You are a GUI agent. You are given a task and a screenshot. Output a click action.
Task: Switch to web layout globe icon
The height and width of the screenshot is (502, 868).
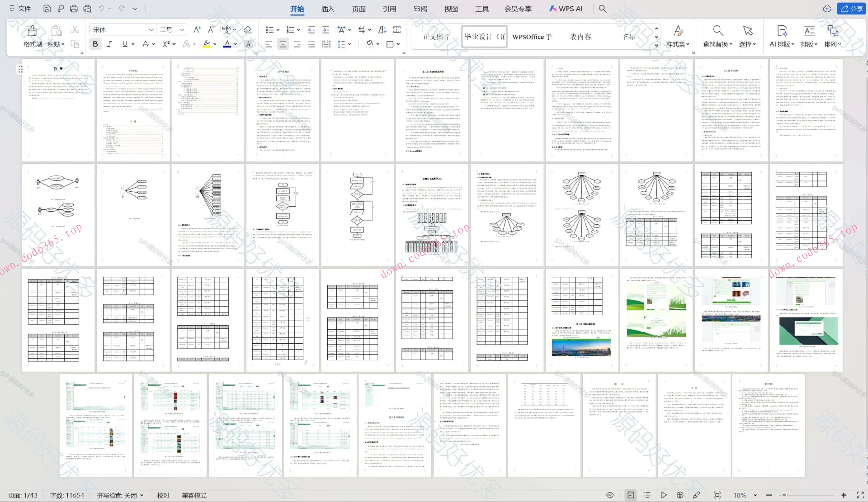click(x=680, y=495)
